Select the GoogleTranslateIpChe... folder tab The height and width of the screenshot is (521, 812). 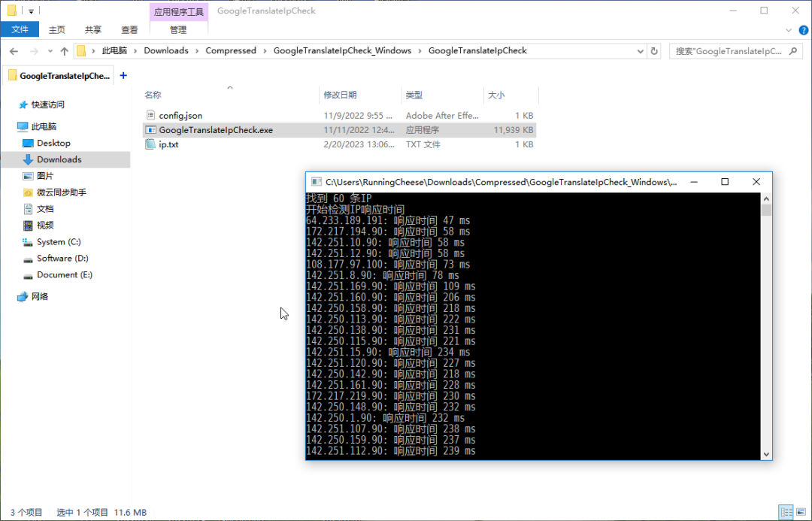(x=59, y=76)
